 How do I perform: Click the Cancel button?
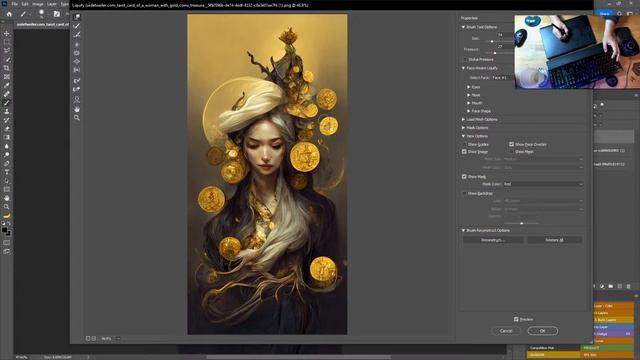pos(506,331)
